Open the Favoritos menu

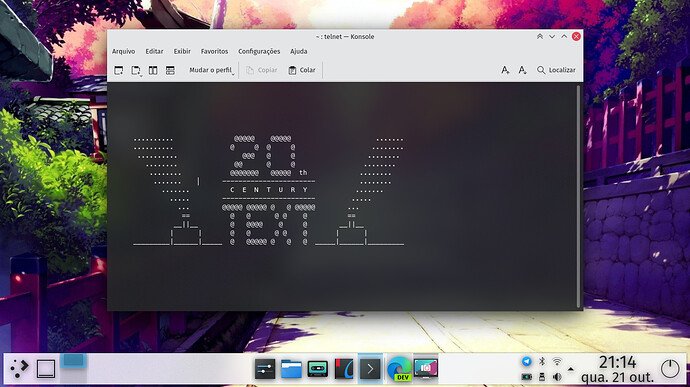[x=215, y=52]
